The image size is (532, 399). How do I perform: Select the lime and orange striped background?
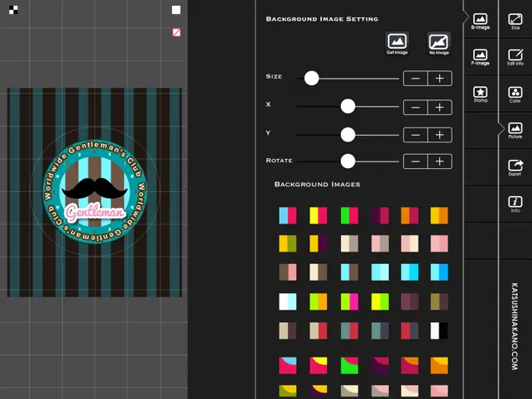coord(319,301)
